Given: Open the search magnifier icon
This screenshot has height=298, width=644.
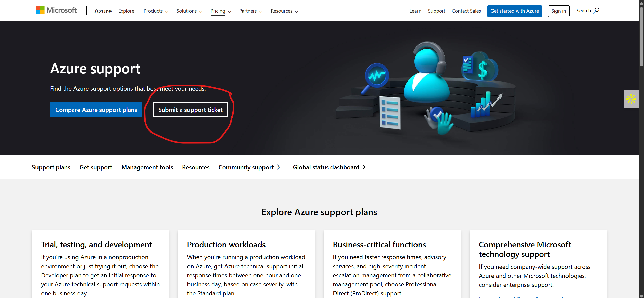Looking at the screenshot, I should (596, 11).
